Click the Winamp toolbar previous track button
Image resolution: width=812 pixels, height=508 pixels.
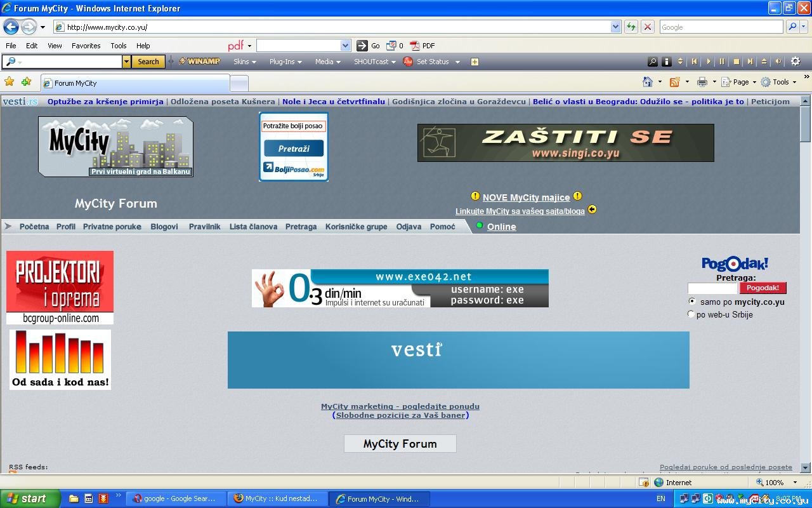(x=695, y=62)
